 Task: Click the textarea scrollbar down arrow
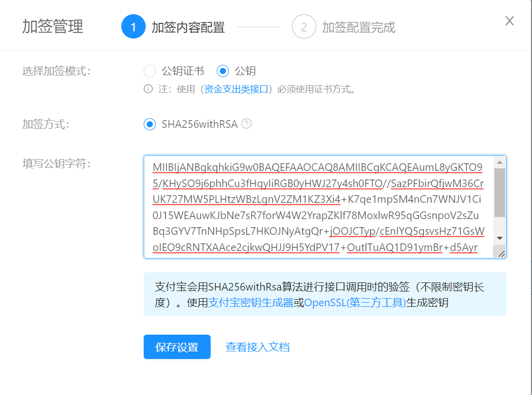coord(500,238)
